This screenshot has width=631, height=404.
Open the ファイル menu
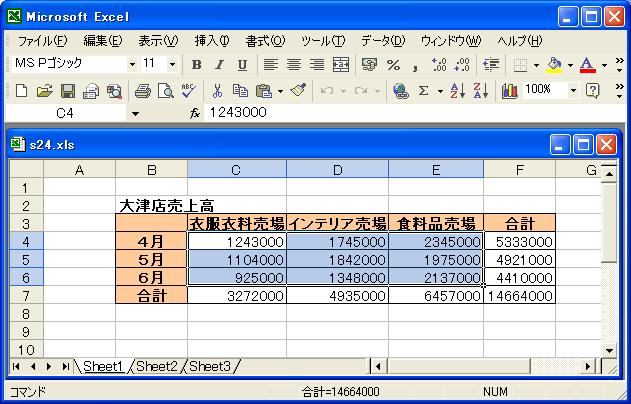[43, 41]
